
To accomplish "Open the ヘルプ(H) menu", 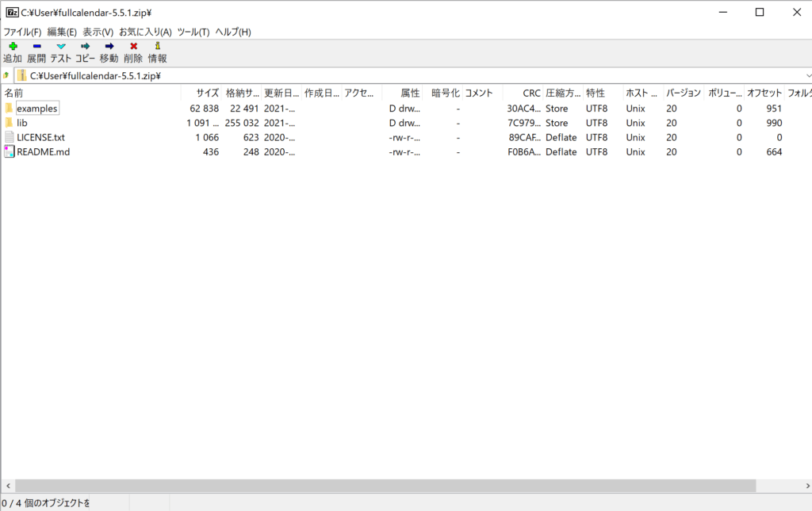I will click(233, 32).
